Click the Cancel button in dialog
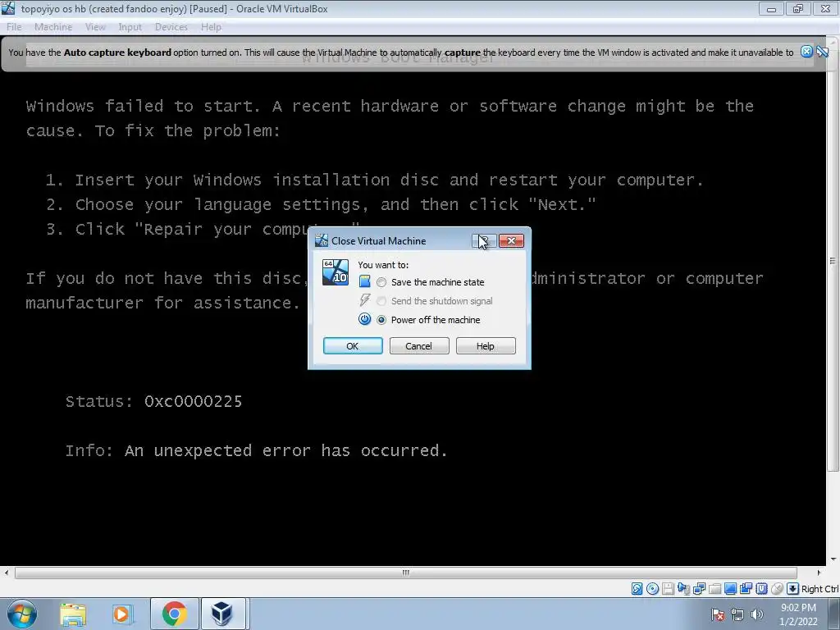 [x=419, y=346]
